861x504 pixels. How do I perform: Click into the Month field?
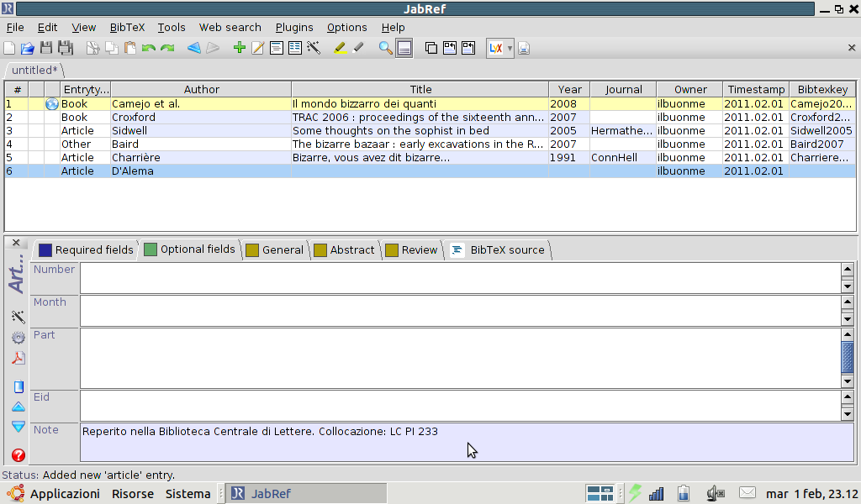[x=461, y=311]
